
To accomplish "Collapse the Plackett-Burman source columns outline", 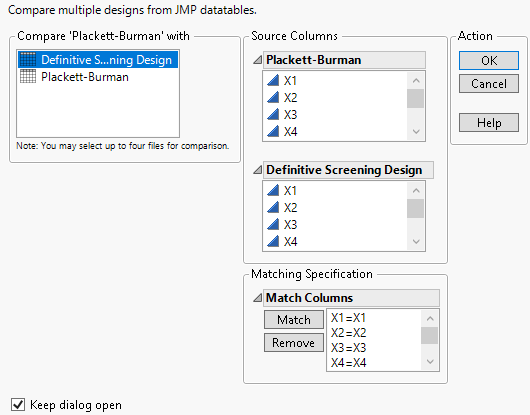I will point(258,60).
